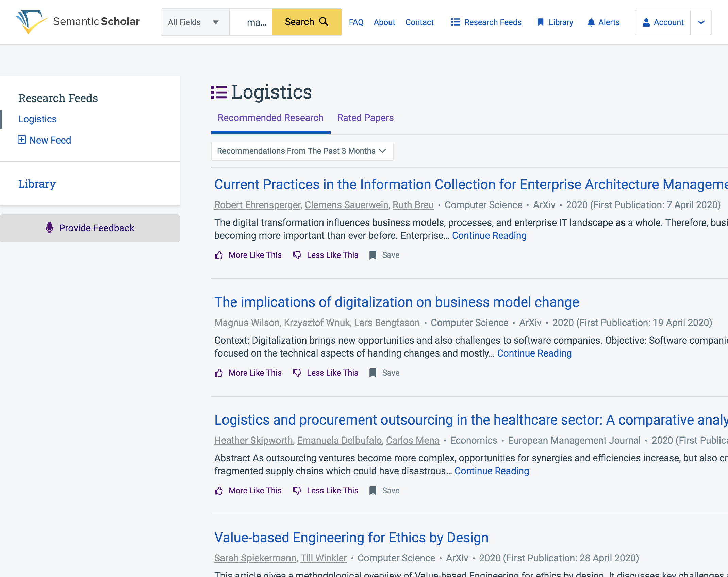Click Continue Reading on healthcare outsourcing abstract

pyautogui.click(x=492, y=471)
